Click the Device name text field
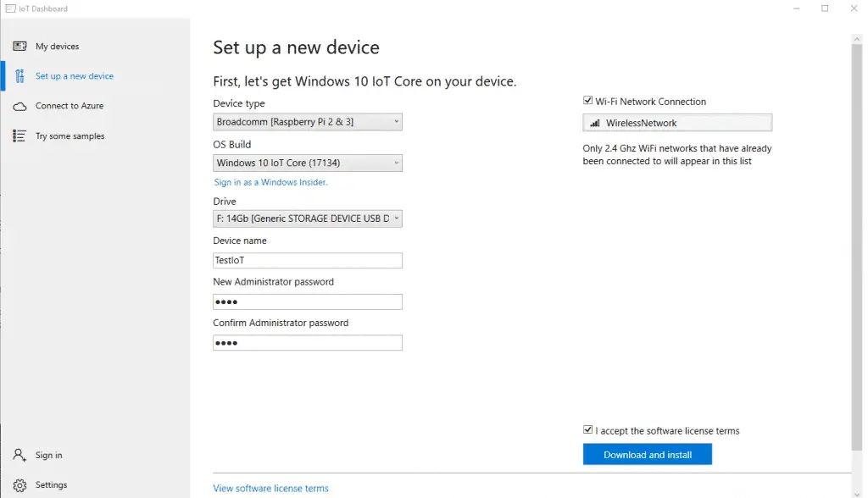Viewport: 868px width, 498px height. 308,261
